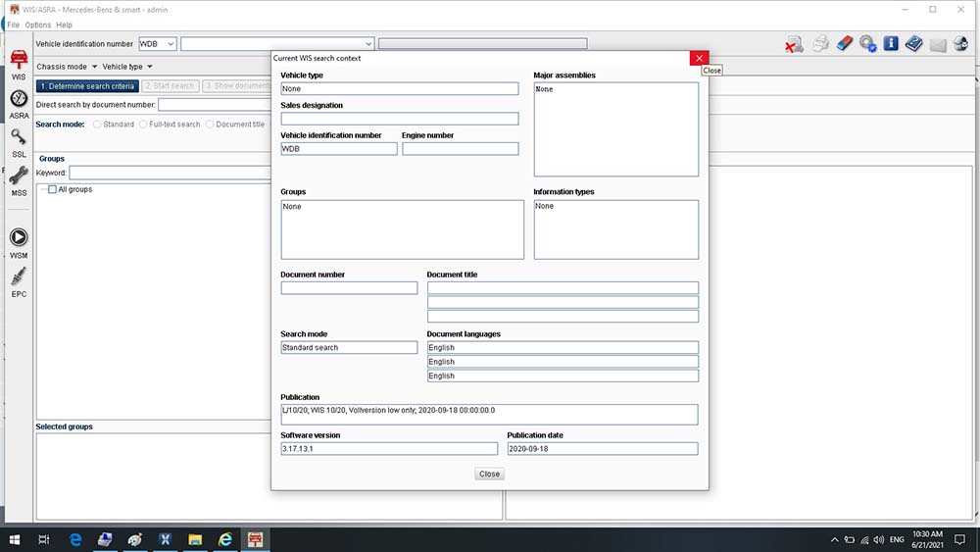Click the delete document red-X toolbar icon
This screenshot has height=552, width=980.
tap(794, 44)
